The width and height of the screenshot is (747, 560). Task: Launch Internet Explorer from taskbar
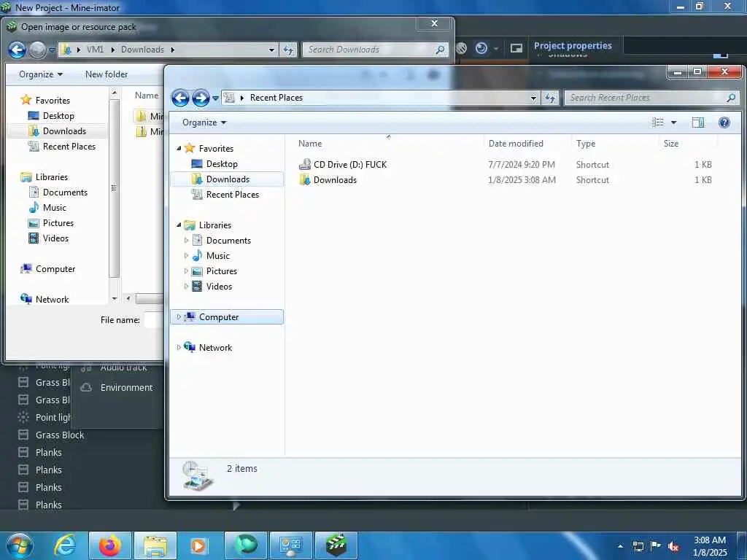coord(65,545)
